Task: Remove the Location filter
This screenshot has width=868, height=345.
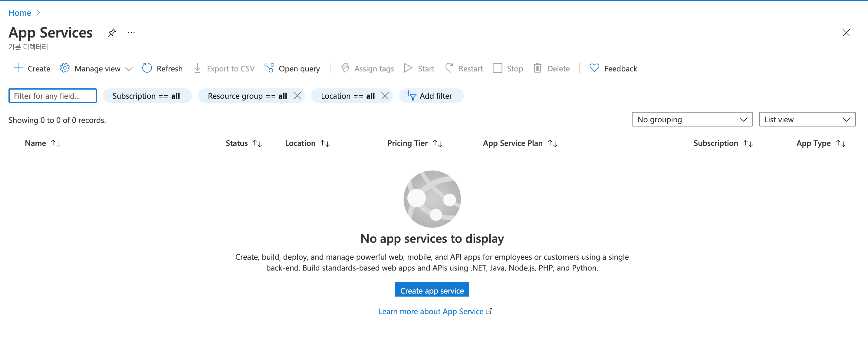Action: [x=385, y=96]
